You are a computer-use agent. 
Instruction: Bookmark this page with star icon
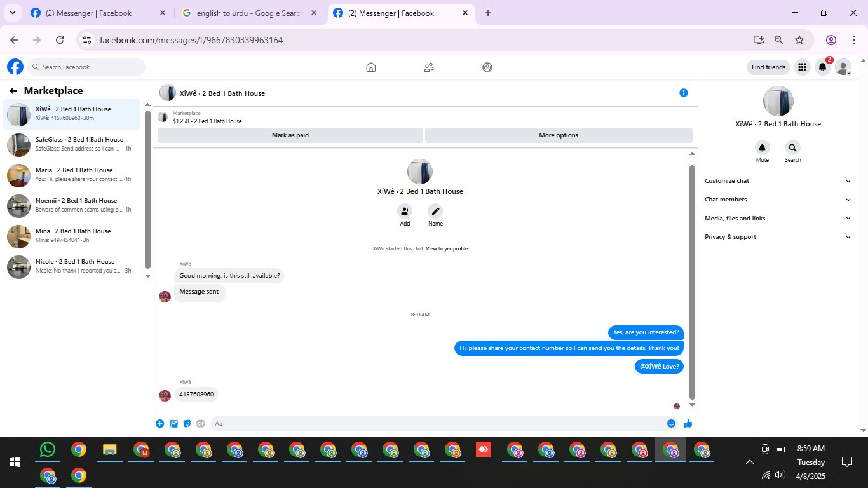pyautogui.click(x=799, y=40)
